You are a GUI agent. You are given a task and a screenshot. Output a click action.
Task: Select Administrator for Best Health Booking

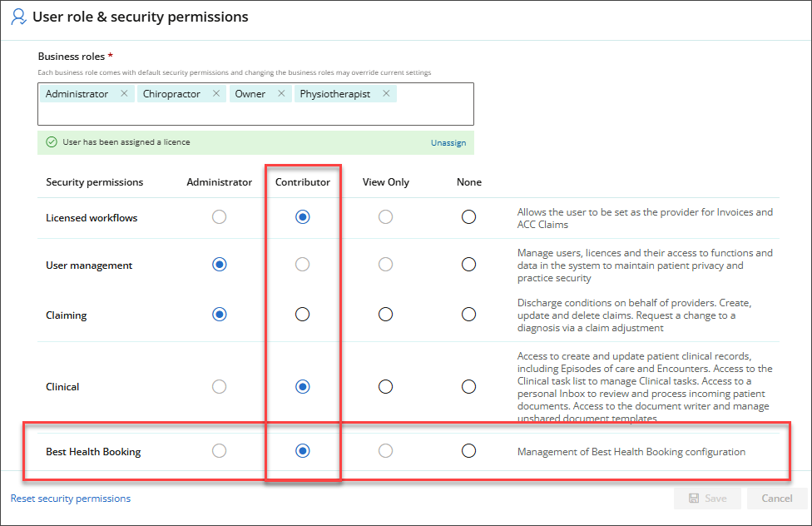pos(219,451)
